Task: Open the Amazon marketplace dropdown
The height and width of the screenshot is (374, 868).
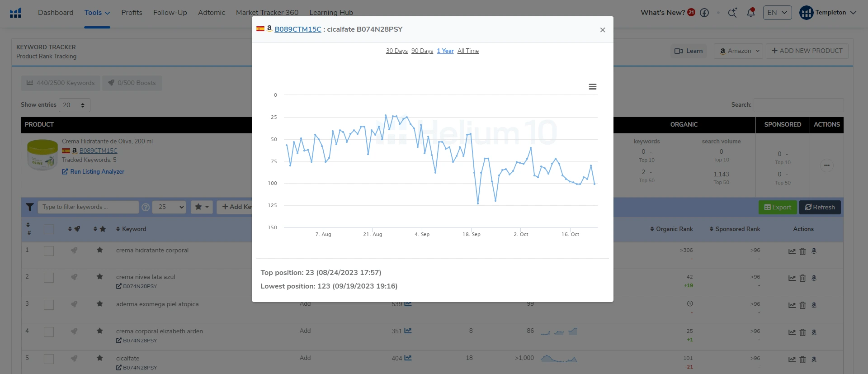Action: click(739, 51)
